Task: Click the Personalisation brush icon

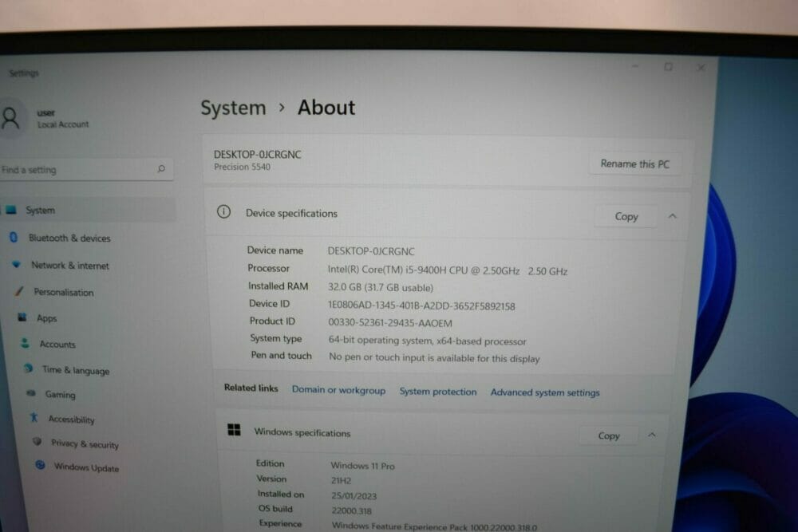Action: [19, 291]
